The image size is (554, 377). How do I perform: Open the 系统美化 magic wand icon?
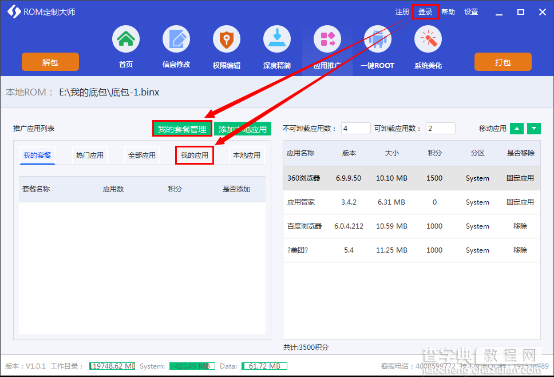(x=428, y=39)
